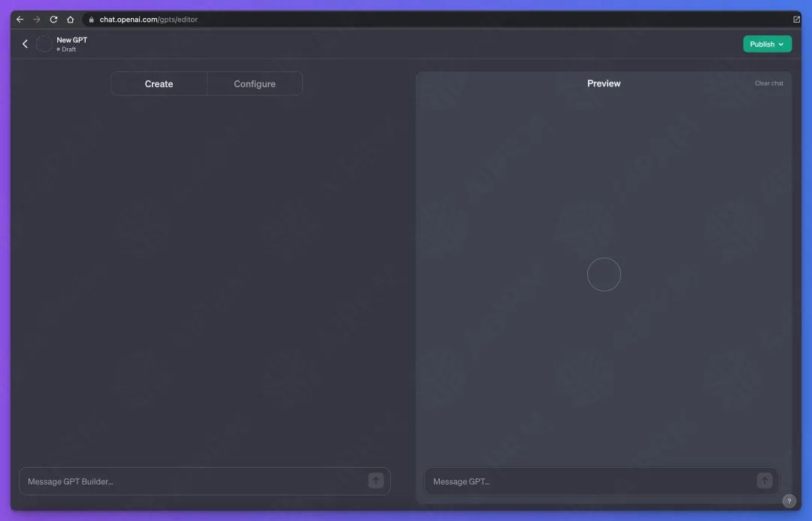Click the padlock site info icon
Viewport: 812px width, 521px height.
[91, 20]
